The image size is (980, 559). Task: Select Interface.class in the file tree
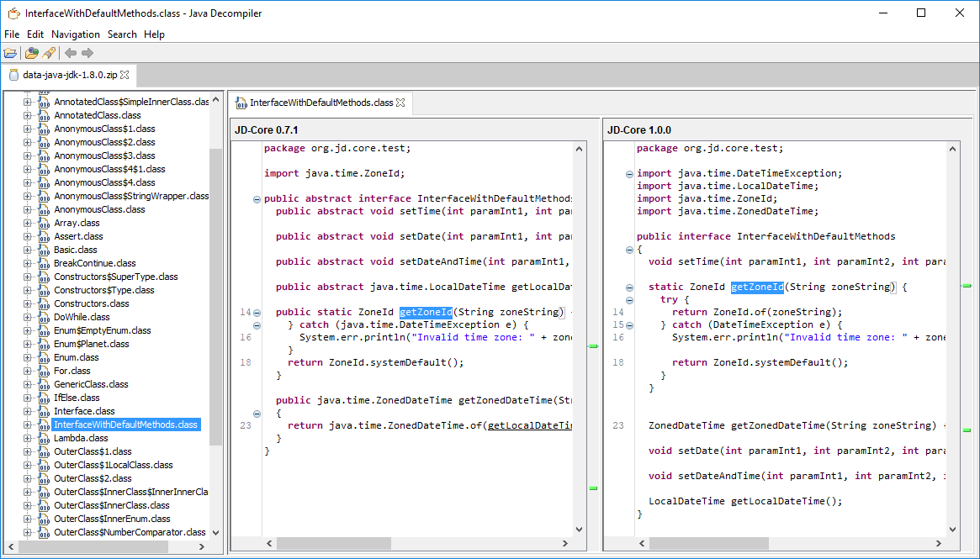click(84, 411)
